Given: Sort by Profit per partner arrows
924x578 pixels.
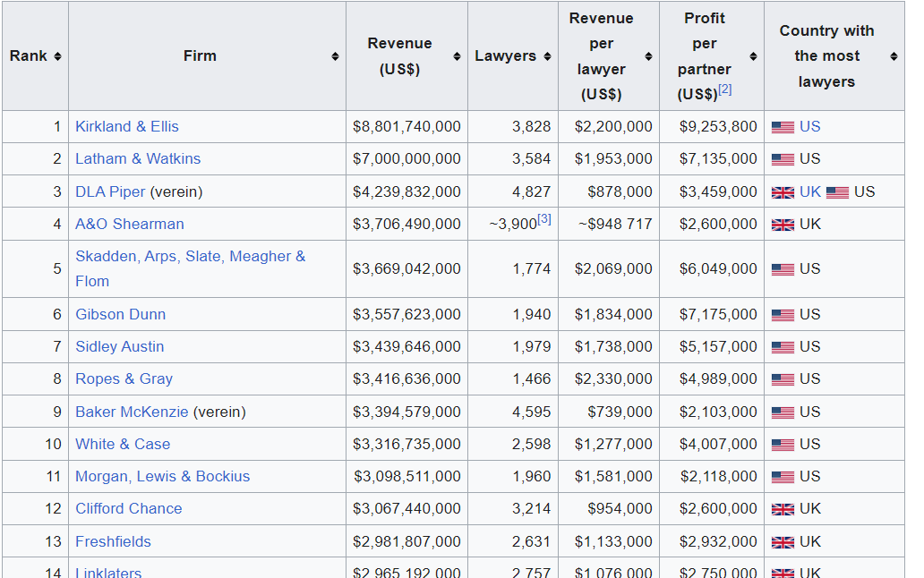Looking at the screenshot, I should [753, 56].
